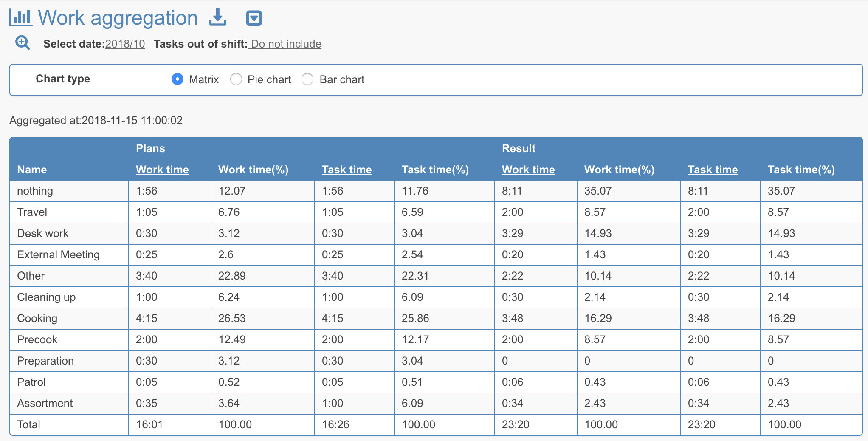This screenshot has height=441, width=868.
Task: Click Assortment planned work time 0:35
Action: coord(147,403)
